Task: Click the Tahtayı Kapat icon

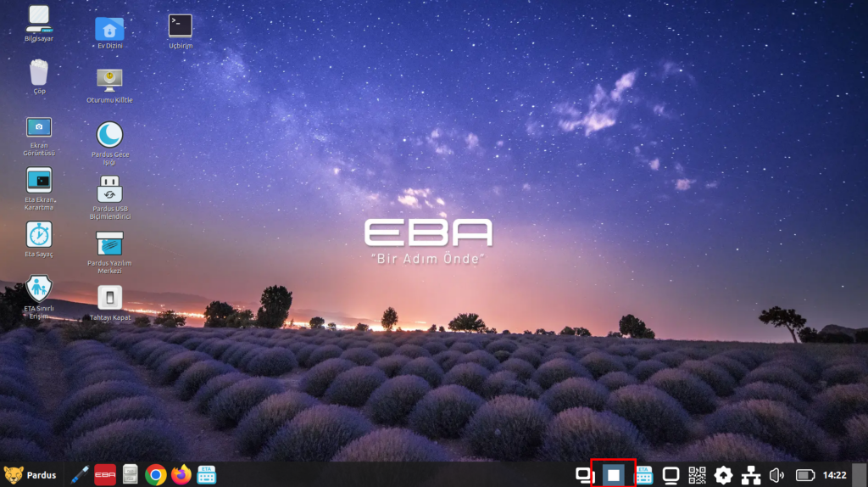Action: click(109, 297)
